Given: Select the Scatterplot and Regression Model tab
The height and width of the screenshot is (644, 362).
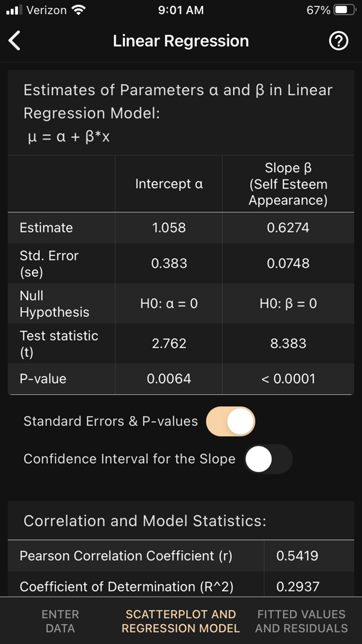Looking at the screenshot, I should coord(180,621).
